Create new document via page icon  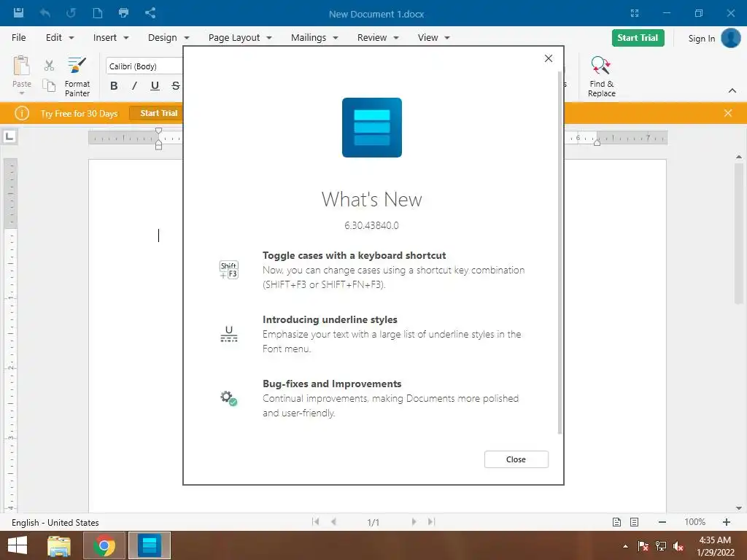97,13
